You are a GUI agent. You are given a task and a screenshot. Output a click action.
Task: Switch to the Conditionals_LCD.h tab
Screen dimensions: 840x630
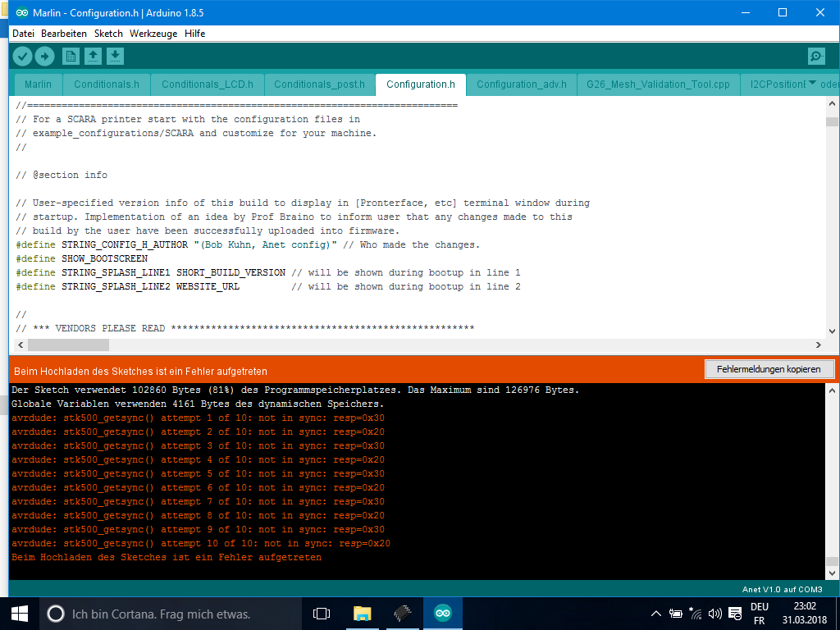click(208, 84)
